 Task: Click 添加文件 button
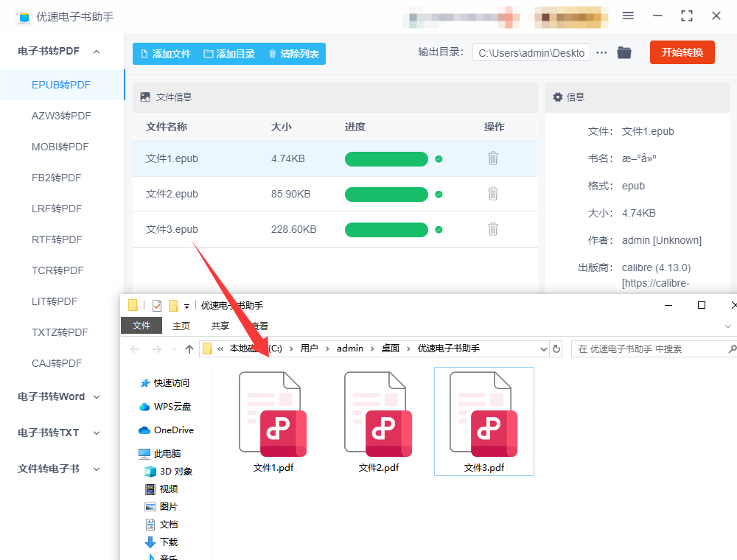[x=166, y=54]
